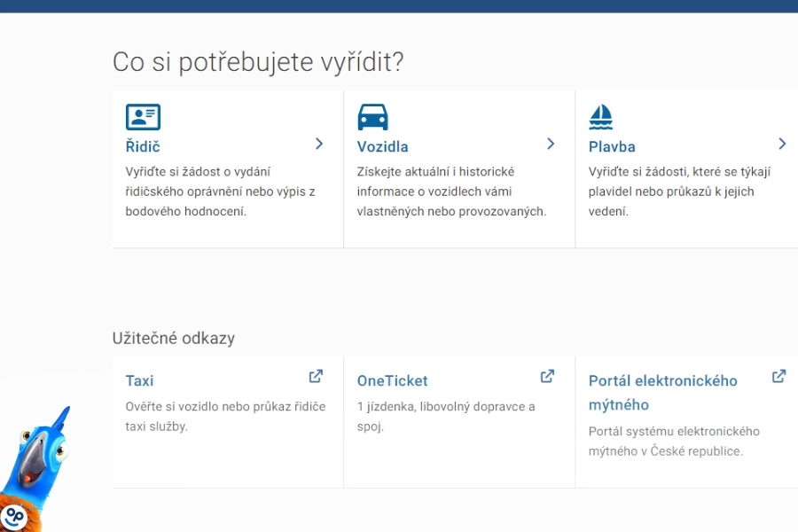Click the external link icon beside OneTicket
Viewport: 798px width, 532px height.
click(x=547, y=376)
